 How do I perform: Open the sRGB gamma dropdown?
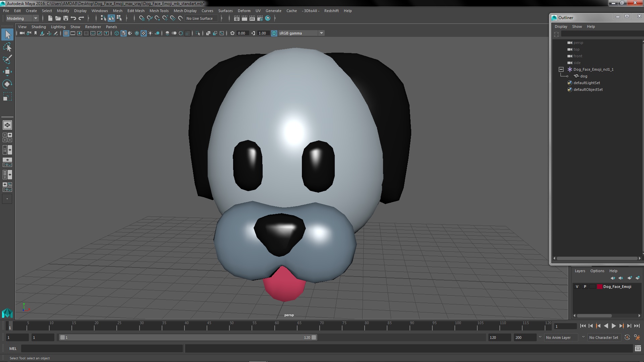301,33
